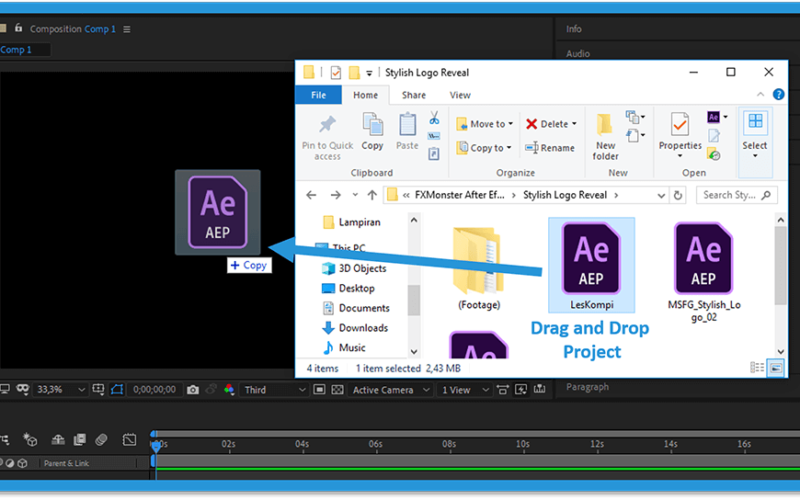Click the Edit file icon in Open group
Image resolution: width=800 pixels, height=500 pixels.
(x=714, y=136)
